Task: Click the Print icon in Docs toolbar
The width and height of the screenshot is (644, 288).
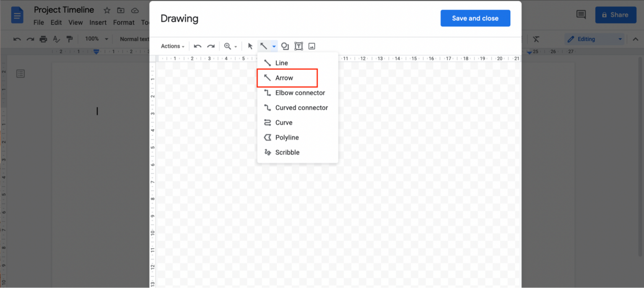Action: 43,39
